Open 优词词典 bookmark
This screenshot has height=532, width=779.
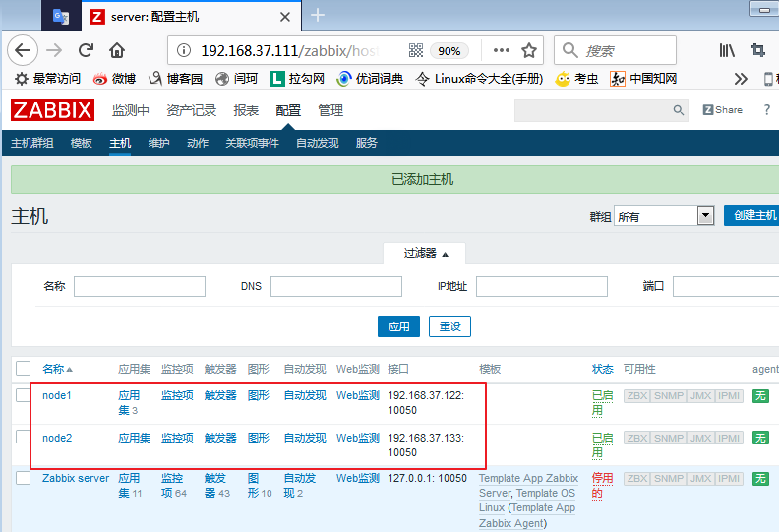click(370, 79)
